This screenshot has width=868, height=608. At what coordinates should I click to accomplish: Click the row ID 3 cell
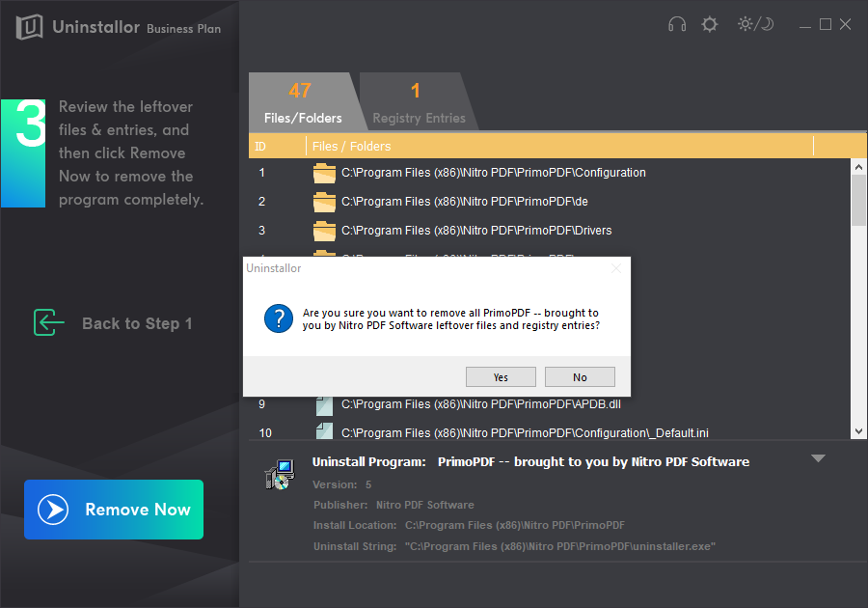point(261,231)
